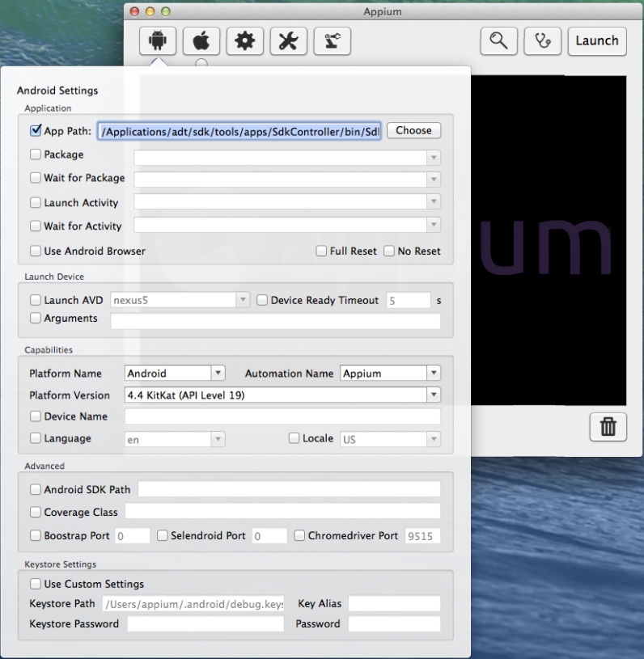Enable the Package checkbox
Image resolution: width=644 pixels, height=659 pixels.
pyautogui.click(x=36, y=154)
